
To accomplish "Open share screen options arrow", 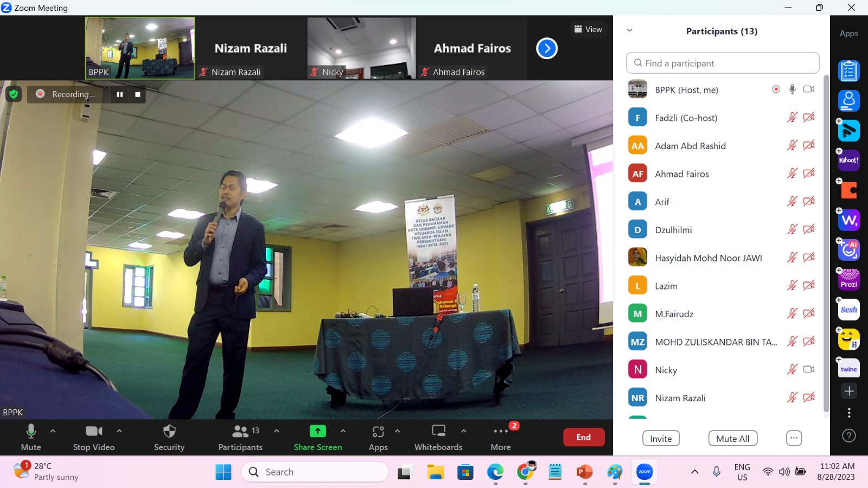I will [343, 431].
